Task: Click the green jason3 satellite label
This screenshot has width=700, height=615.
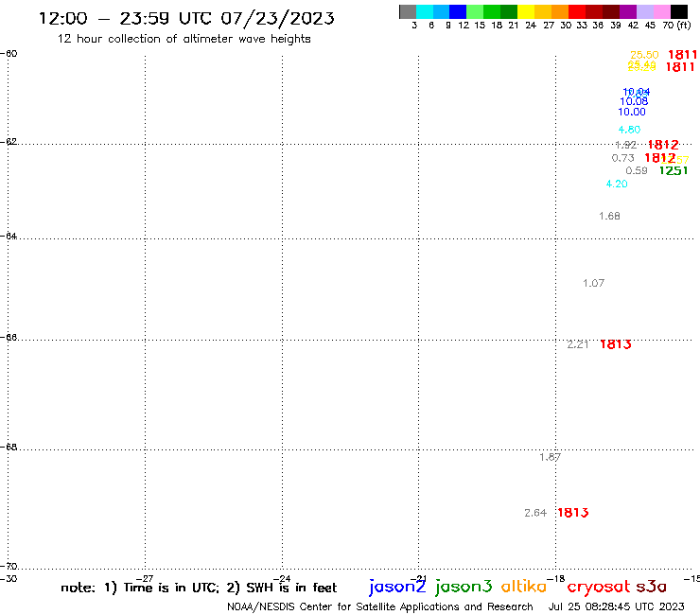Action: tap(464, 587)
